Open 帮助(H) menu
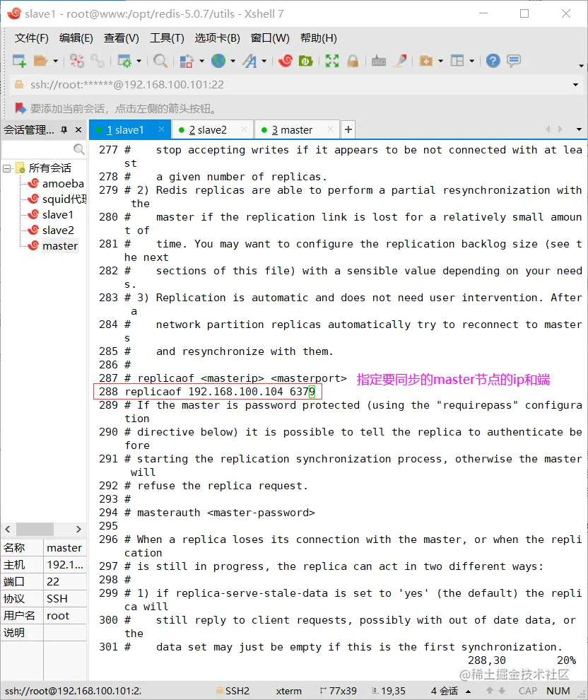 pos(319,38)
